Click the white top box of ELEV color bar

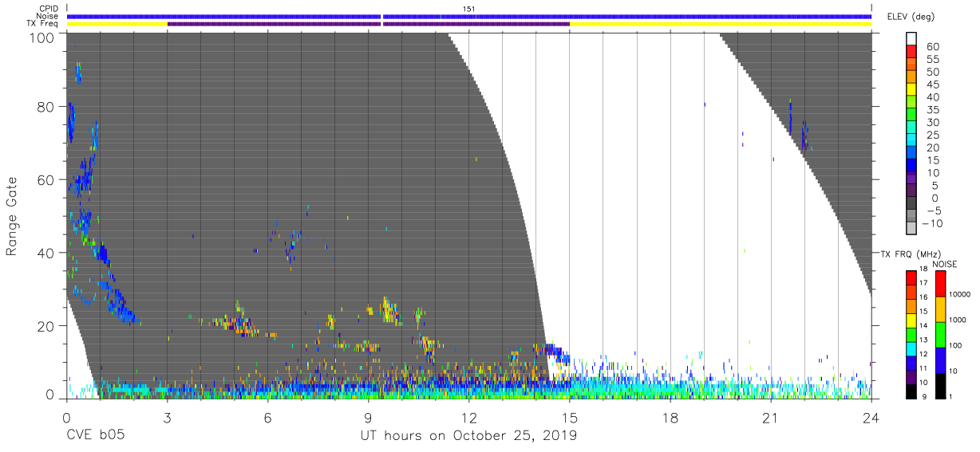coord(912,37)
